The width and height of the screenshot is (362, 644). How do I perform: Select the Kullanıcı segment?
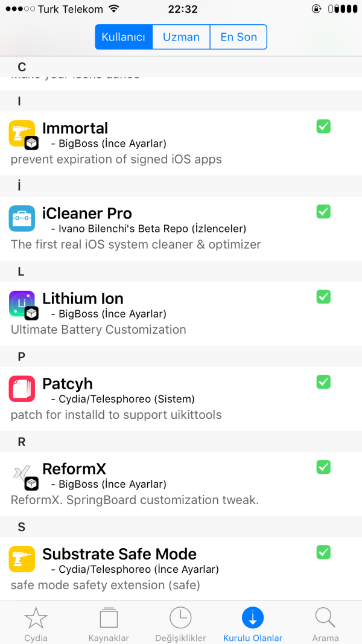click(x=124, y=37)
